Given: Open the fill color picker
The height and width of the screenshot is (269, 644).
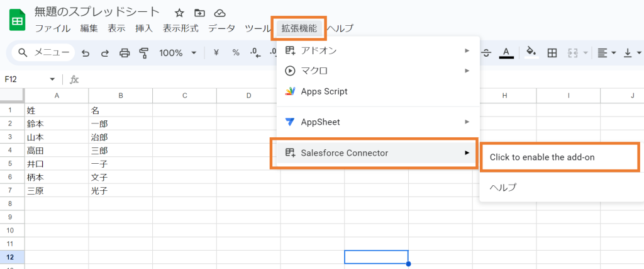Looking at the screenshot, I should (532, 53).
